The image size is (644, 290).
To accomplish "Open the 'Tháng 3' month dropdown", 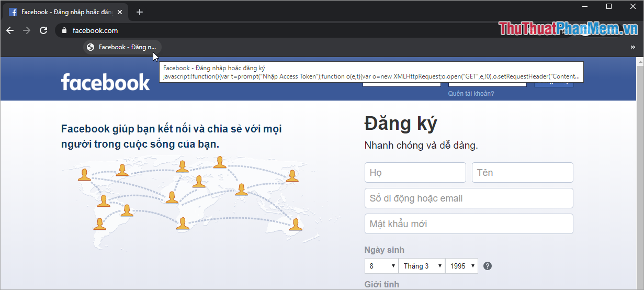I will [x=422, y=266].
